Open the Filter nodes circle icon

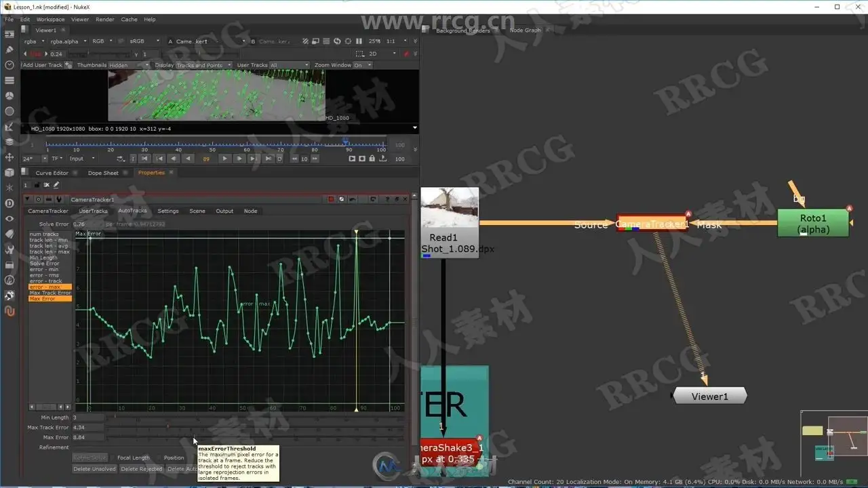[9, 111]
